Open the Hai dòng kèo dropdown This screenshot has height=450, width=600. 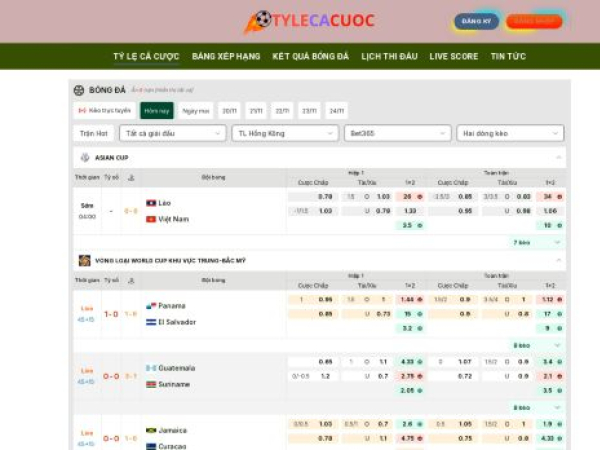click(x=510, y=133)
